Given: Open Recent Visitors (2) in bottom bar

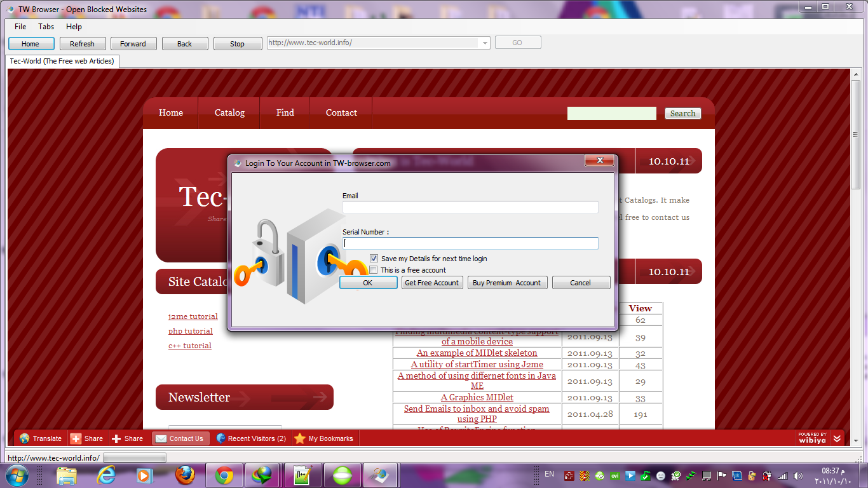Looking at the screenshot, I should click(x=251, y=438).
